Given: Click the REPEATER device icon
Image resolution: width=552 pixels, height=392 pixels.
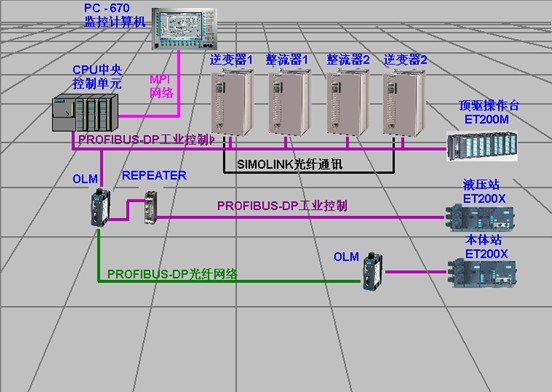Looking at the screenshot, I should [x=151, y=207].
